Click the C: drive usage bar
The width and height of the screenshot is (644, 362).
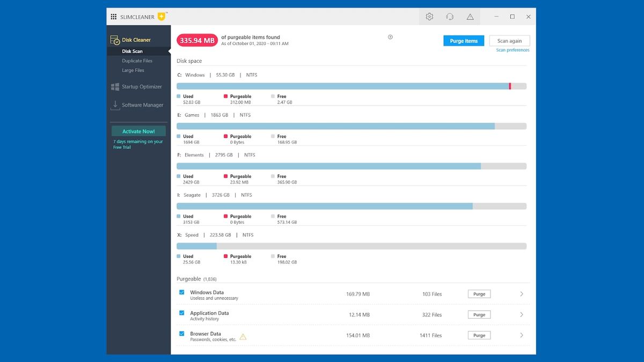click(352, 86)
